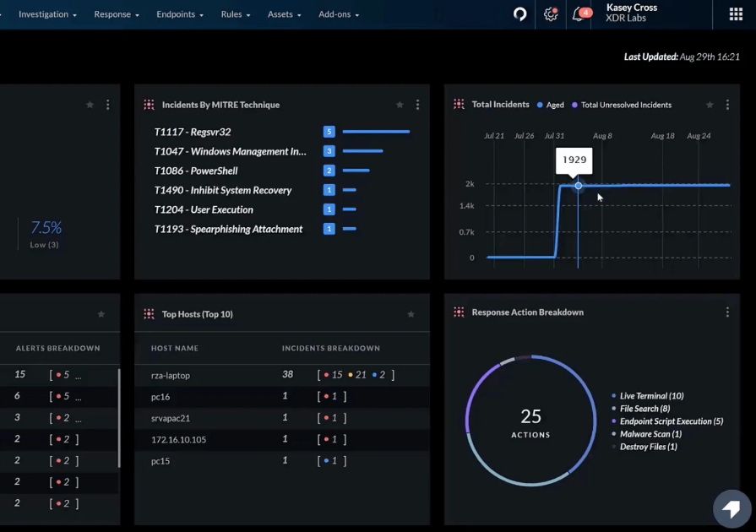Click the 7.5% Low (3) value

[46, 234]
